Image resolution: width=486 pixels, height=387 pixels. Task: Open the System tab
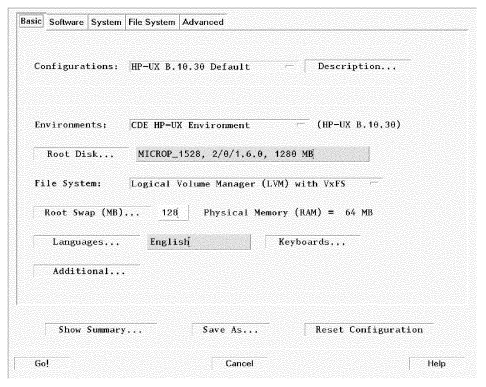[x=106, y=22]
